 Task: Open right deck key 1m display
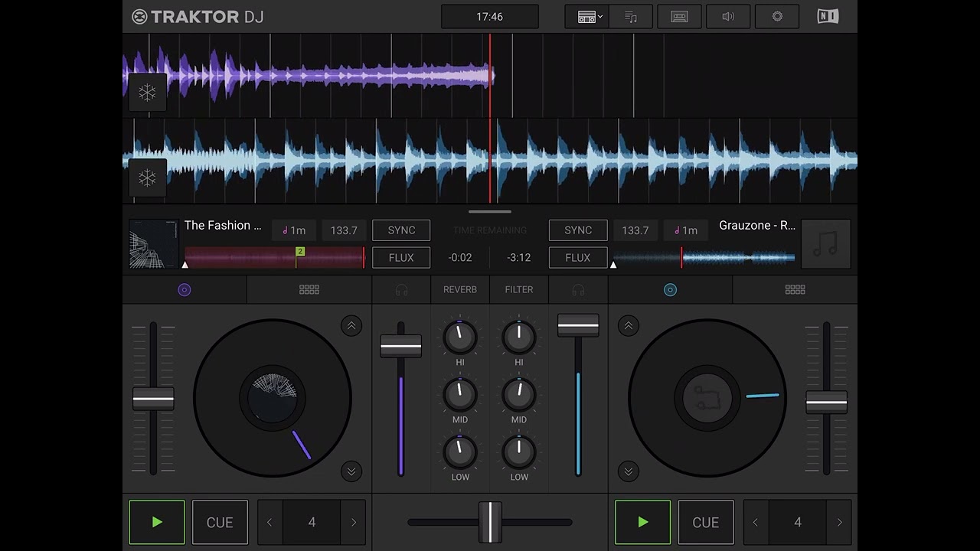(x=685, y=230)
